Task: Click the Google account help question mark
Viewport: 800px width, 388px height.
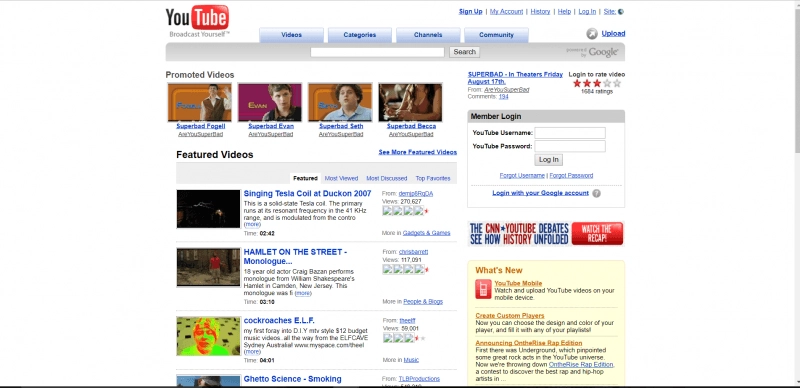Action: click(x=596, y=193)
